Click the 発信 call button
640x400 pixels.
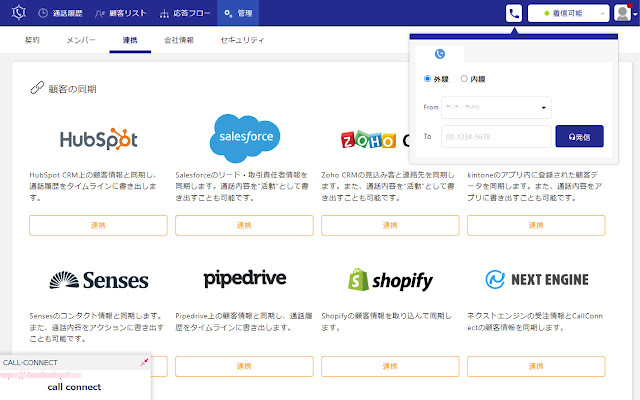pyautogui.click(x=579, y=136)
